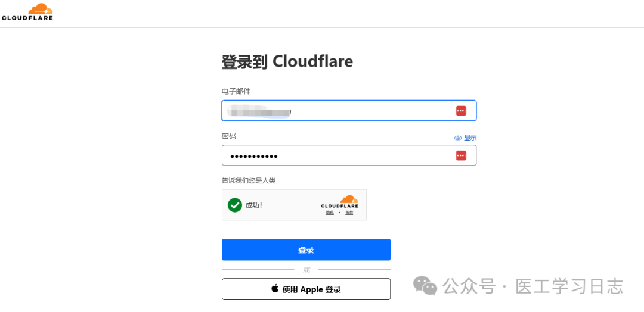Open password manager icon in email field
This screenshot has height=312, width=644.
[461, 111]
